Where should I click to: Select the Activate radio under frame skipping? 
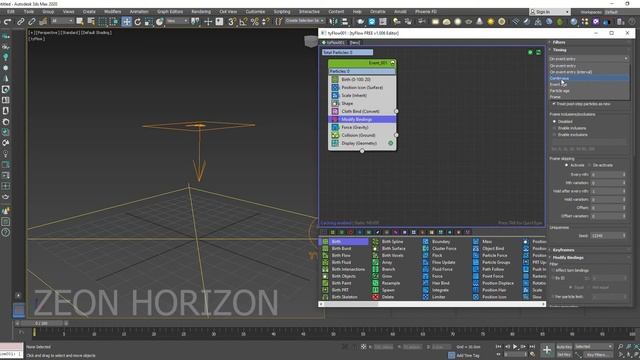click(x=567, y=165)
